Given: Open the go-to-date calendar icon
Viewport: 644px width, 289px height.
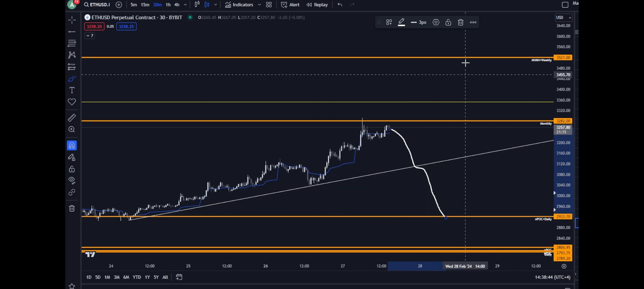Looking at the screenshot, I should tap(179, 277).
